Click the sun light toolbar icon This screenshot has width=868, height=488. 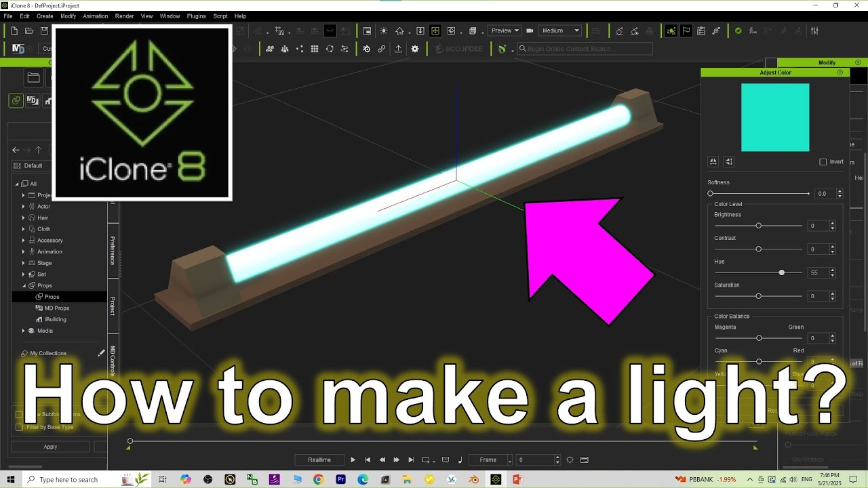pyautogui.click(x=384, y=30)
